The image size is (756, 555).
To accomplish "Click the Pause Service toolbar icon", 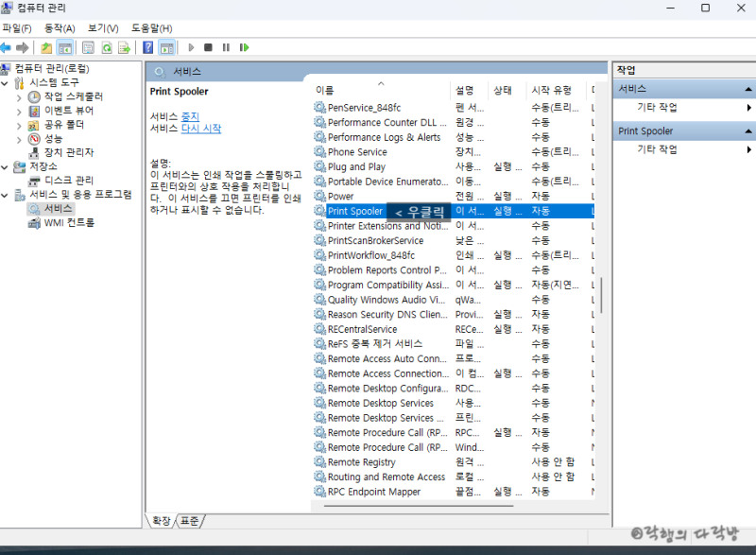I will pyautogui.click(x=226, y=47).
